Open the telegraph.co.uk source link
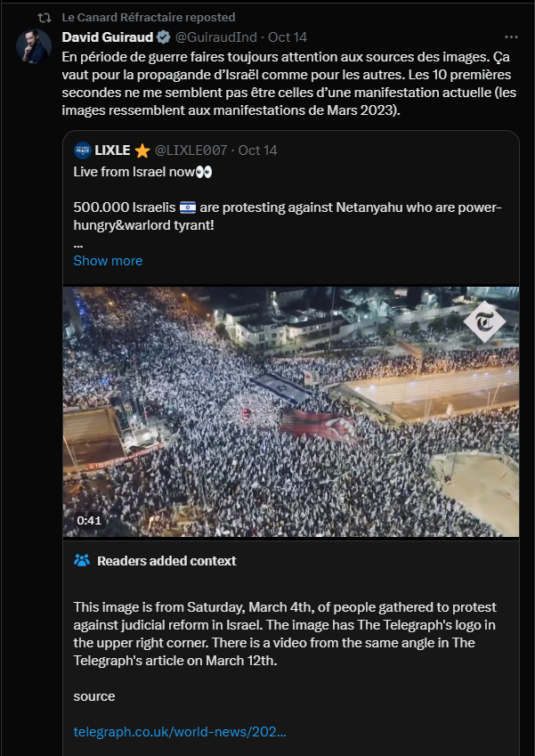Image resolution: width=535 pixels, height=756 pixels. point(179,732)
